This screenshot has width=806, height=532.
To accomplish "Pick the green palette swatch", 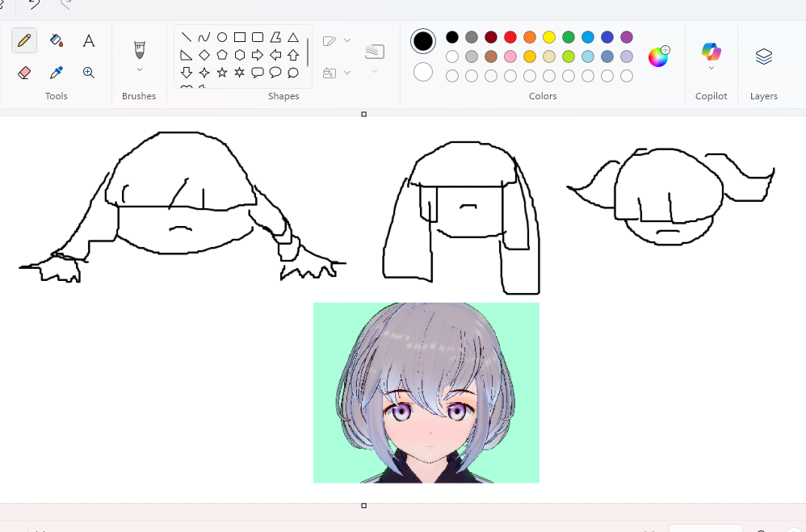I will [x=569, y=37].
